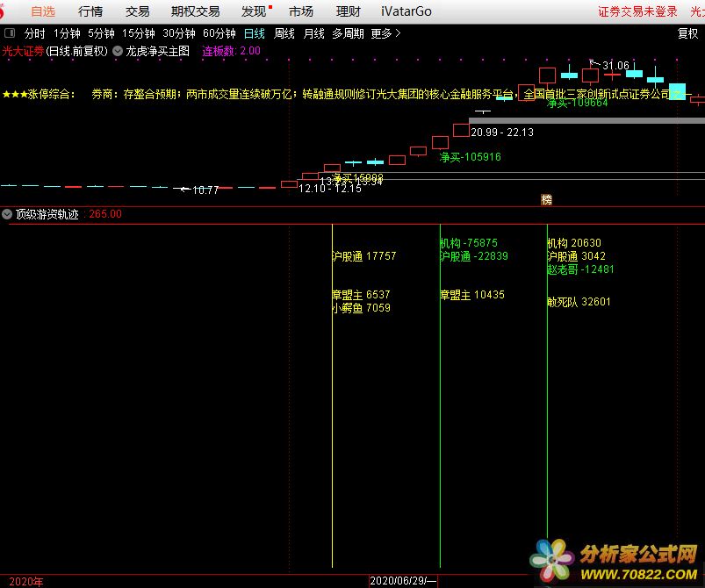Viewport: 705px width, 588px height.
Task: Click the 赵老哥 -12481 entry
Action: pyautogui.click(x=580, y=269)
